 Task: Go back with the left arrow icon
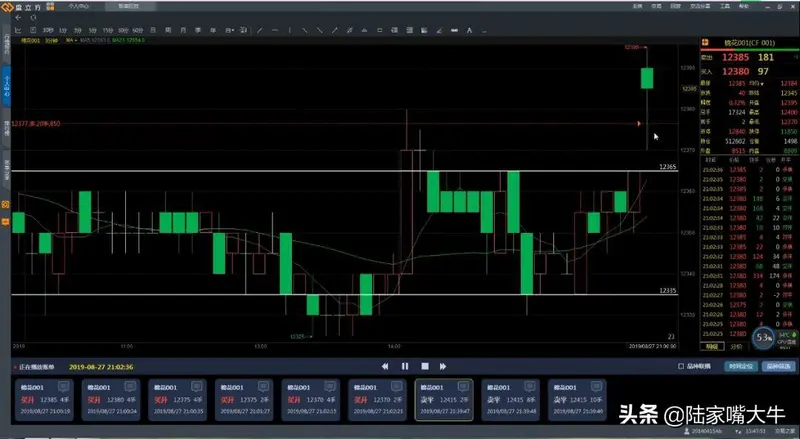pos(18,17)
